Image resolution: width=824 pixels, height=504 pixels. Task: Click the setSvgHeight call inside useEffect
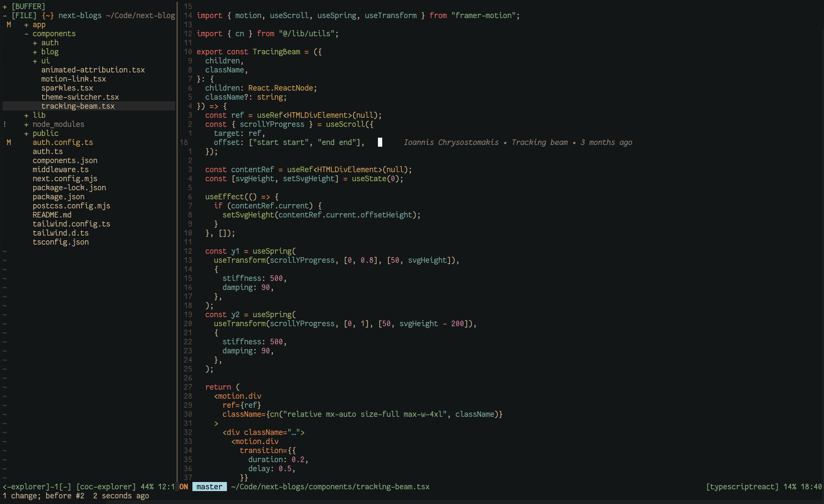tap(321, 215)
